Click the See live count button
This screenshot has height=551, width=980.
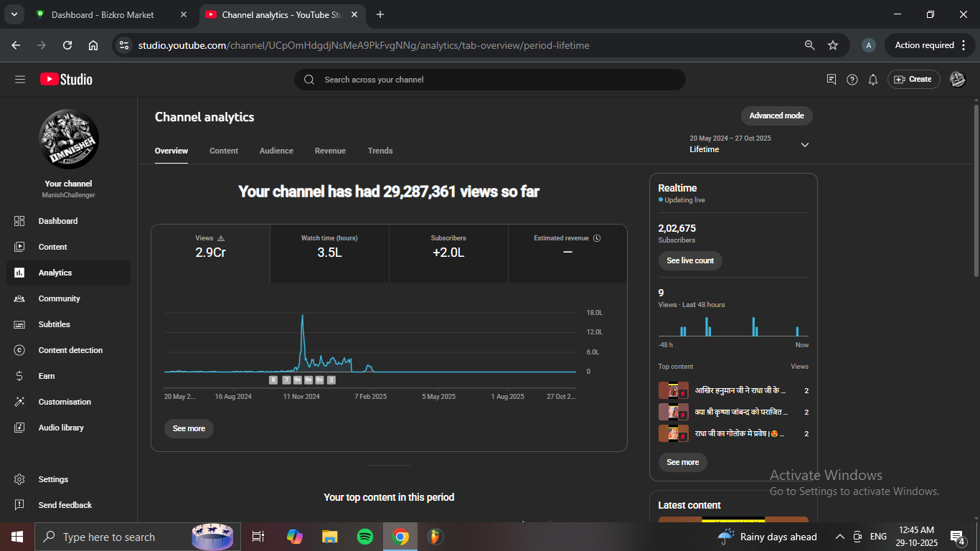click(x=689, y=260)
